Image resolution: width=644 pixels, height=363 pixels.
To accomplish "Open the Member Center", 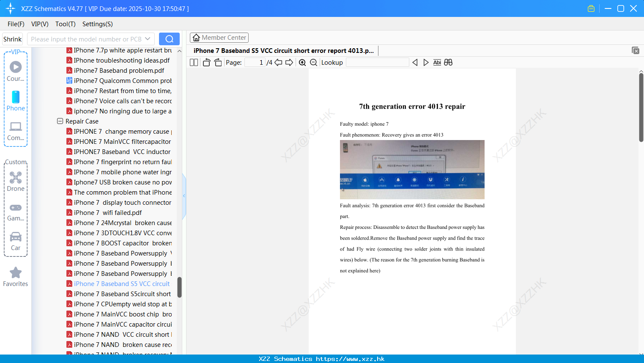I will 219,38.
